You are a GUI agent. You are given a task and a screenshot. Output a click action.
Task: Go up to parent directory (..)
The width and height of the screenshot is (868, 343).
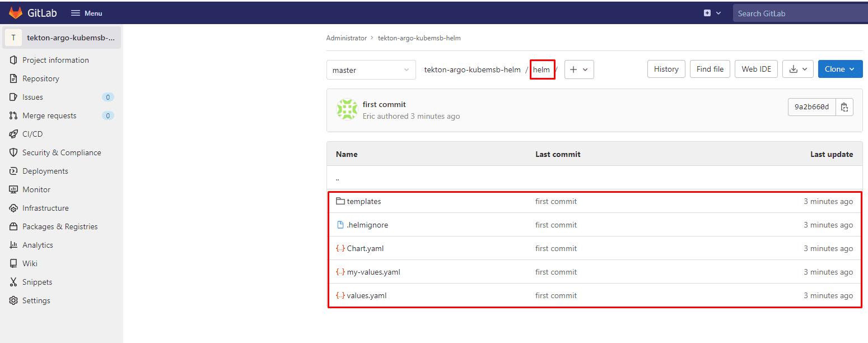click(x=338, y=178)
